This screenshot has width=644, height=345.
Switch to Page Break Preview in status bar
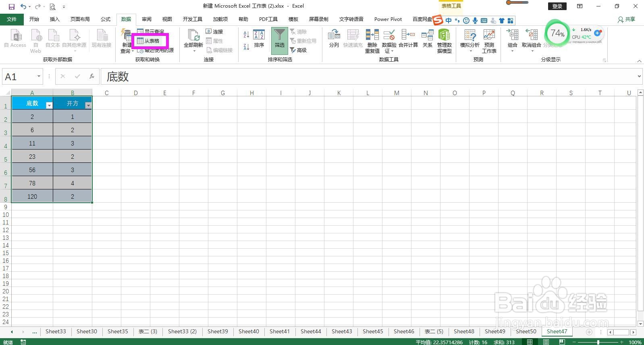pos(561,342)
